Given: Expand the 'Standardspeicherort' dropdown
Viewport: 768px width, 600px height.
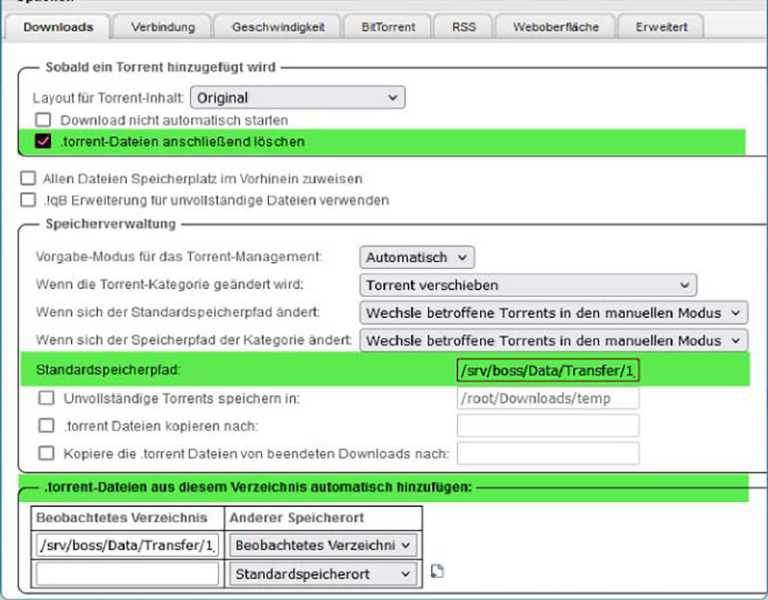Looking at the screenshot, I should [323, 574].
